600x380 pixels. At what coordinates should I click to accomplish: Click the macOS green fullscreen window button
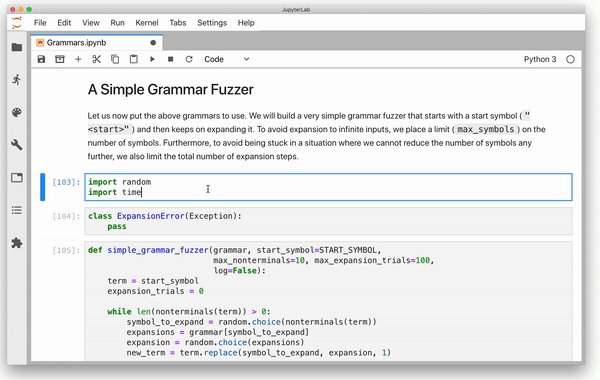[x=29, y=9]
